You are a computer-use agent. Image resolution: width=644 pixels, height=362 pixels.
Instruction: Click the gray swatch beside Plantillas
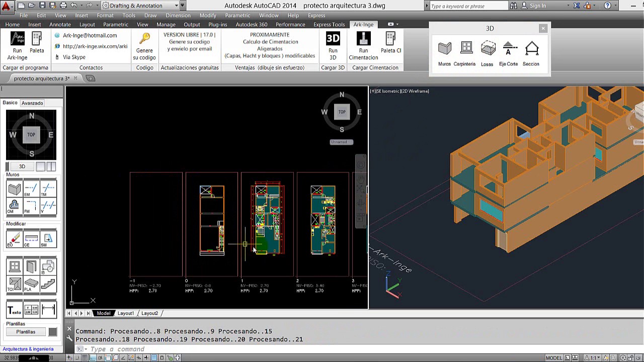click(53, 332)
